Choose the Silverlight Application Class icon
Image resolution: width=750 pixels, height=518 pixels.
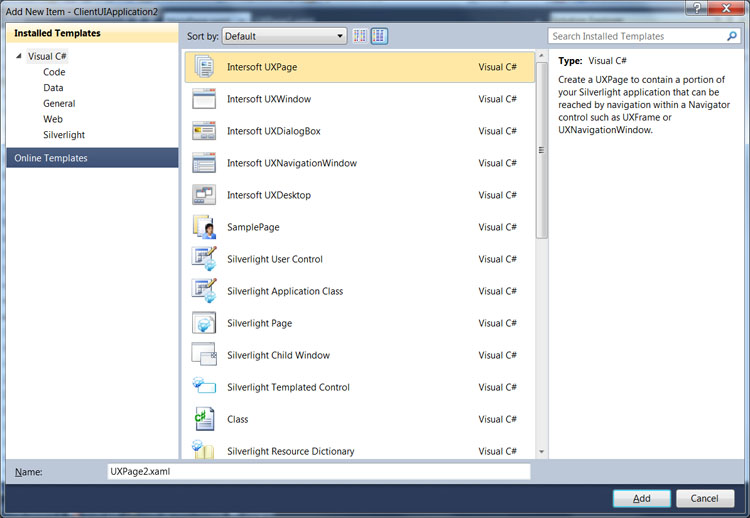(204, 291)
